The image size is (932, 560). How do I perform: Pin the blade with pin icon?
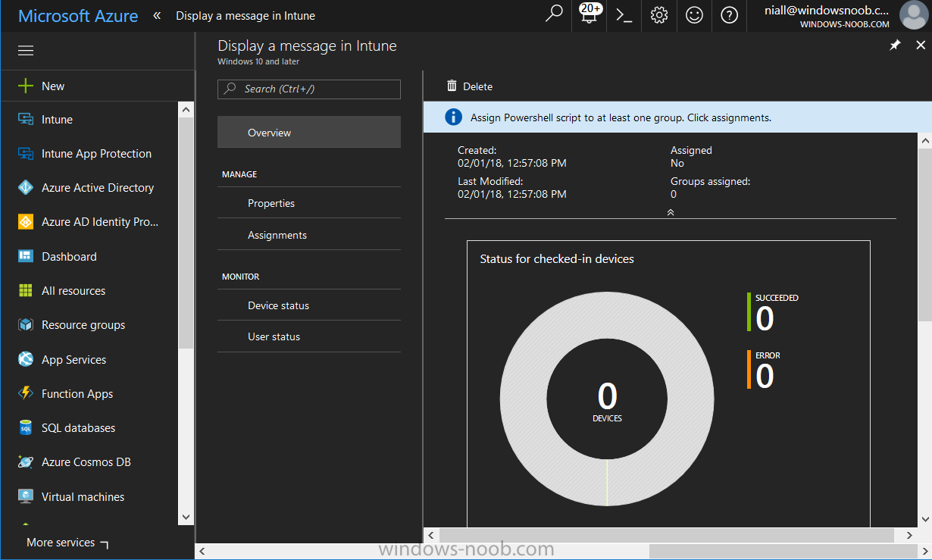894,45
